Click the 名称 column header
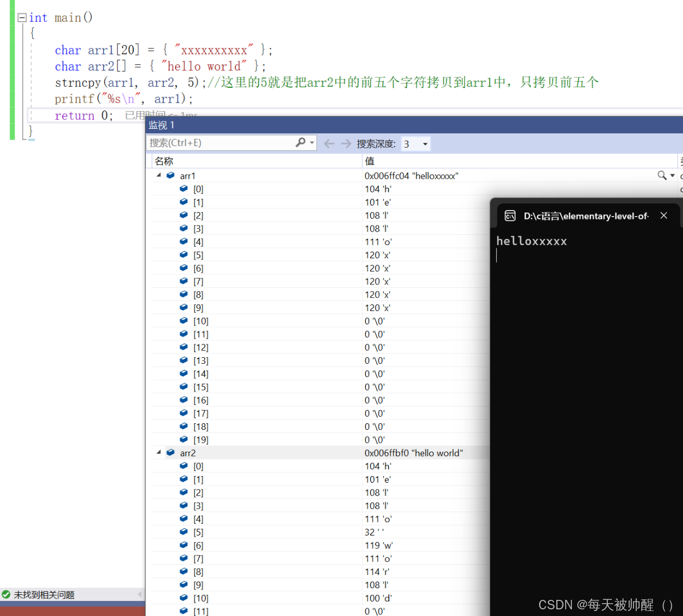The image size is (683, 616). tap(164, 161)
